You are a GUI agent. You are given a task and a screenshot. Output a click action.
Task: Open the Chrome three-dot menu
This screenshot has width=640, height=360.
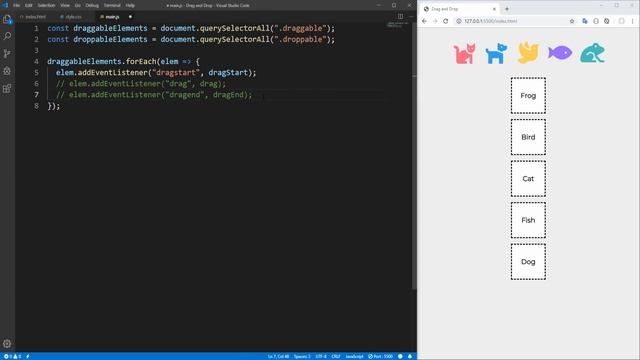pos(633,21)
